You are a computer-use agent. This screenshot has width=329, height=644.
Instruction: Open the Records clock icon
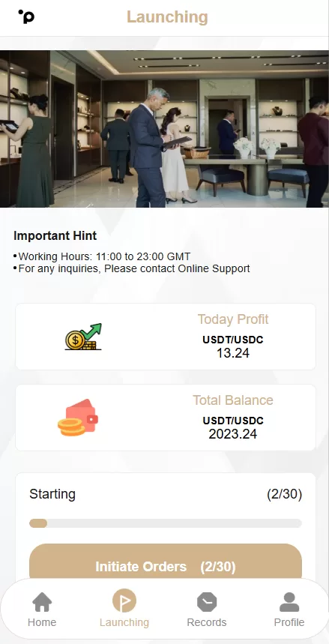[x=207, y=602]
